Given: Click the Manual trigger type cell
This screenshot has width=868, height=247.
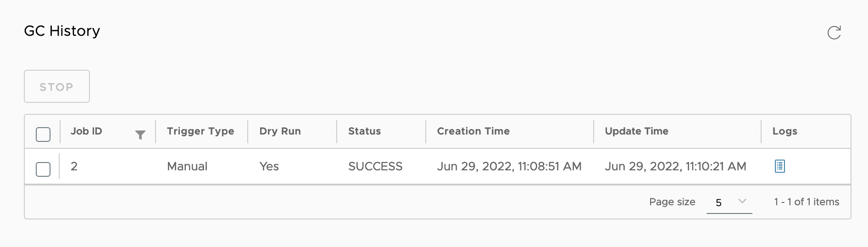Looking at the screenshot, I should pyautogui.click(x=187, y=166).
